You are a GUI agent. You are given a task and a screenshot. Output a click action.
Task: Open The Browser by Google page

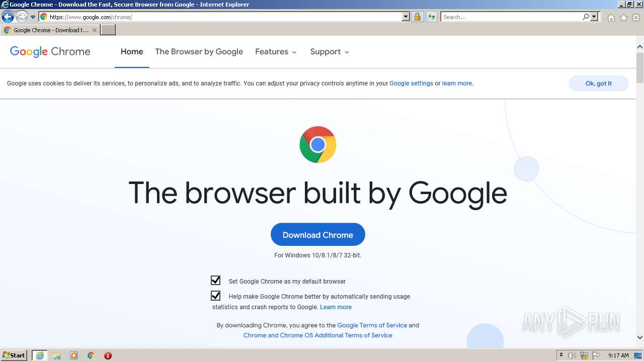199,52
